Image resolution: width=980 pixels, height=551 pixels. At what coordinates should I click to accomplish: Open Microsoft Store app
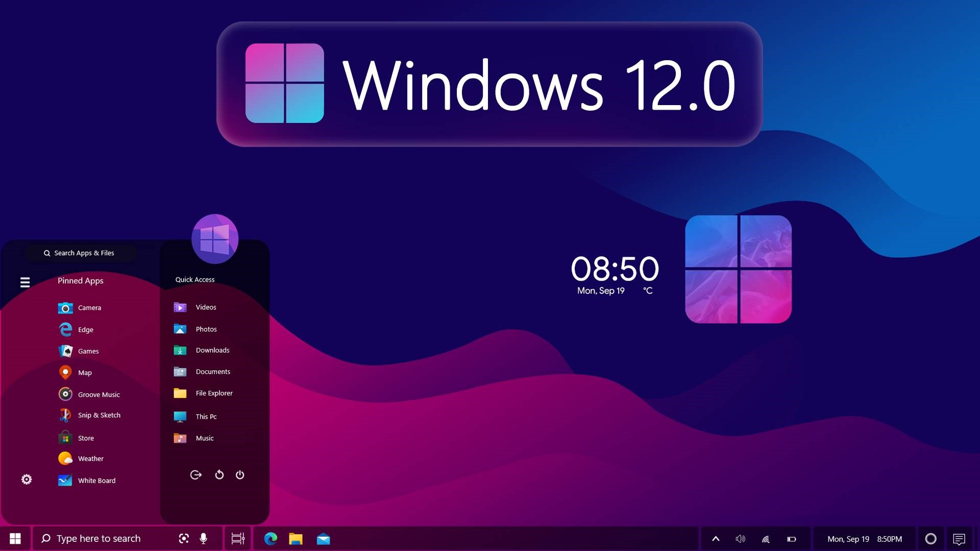[x=85, y=438]
